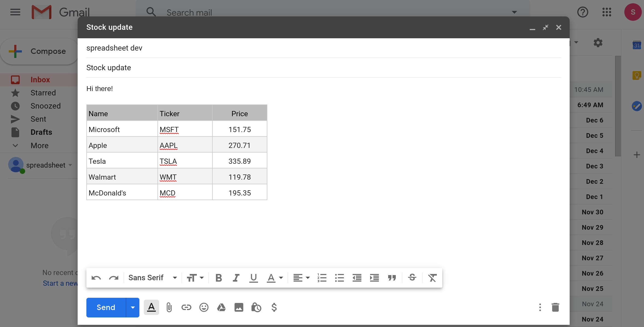
Task: Toggle strikethrough formatting
Action: pyautogui.click(x=412, y=278)
